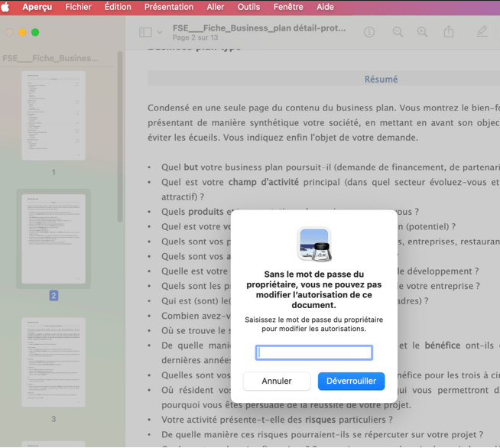Click the Preview app icon in dialog

tap(314, 244)
